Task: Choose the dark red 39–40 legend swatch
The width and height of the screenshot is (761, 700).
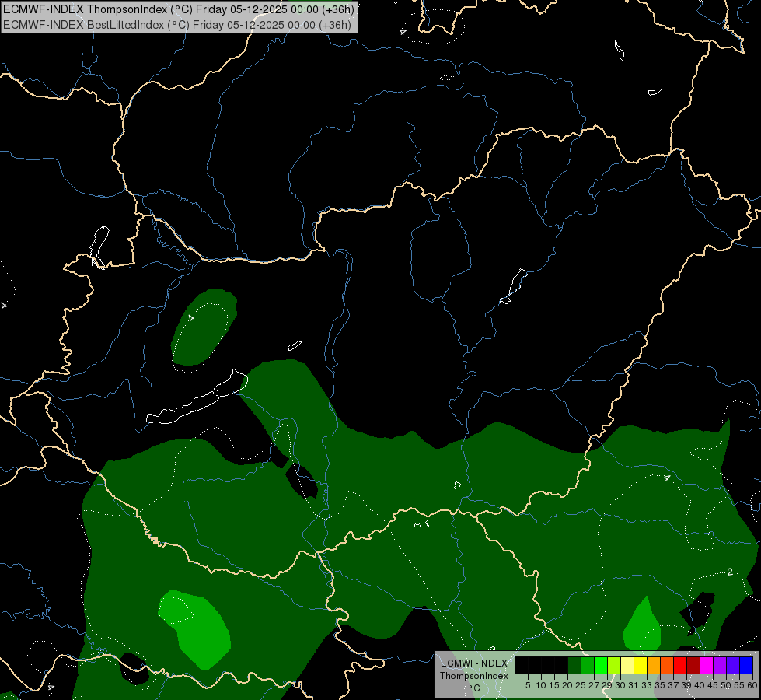Action: [x=693, y=665]
